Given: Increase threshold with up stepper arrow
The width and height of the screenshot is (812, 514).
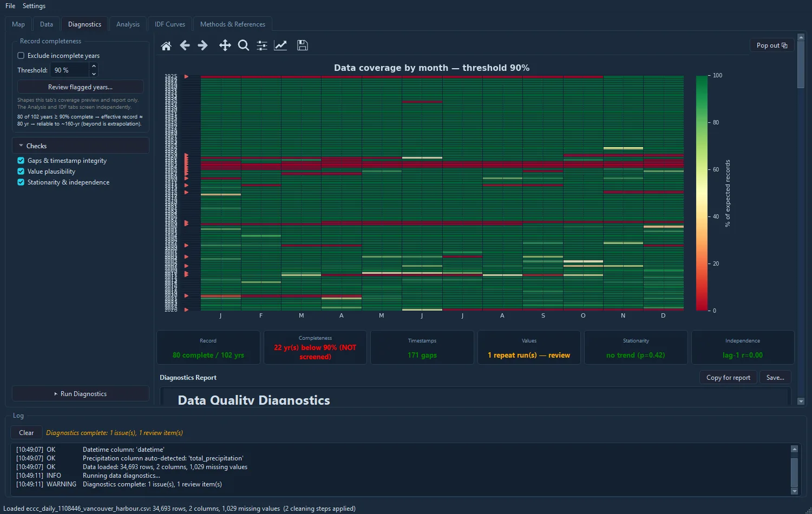Looking at the screenshot, I should tap(94, 66).
